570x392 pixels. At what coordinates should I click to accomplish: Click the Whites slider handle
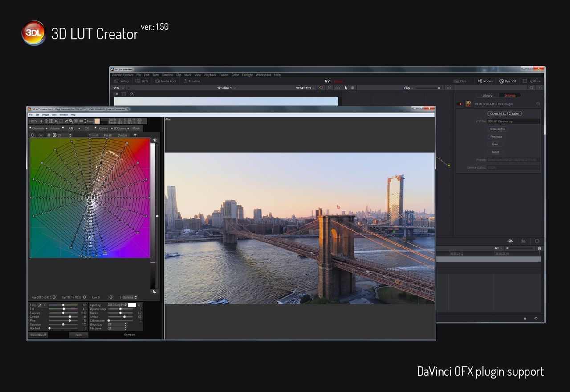tap(124, 317)
